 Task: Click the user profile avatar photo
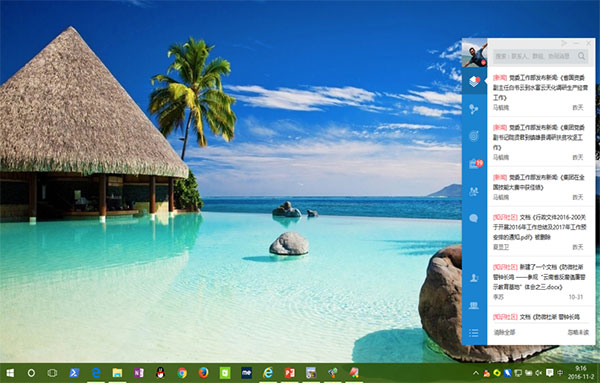(x=474, y=53)
